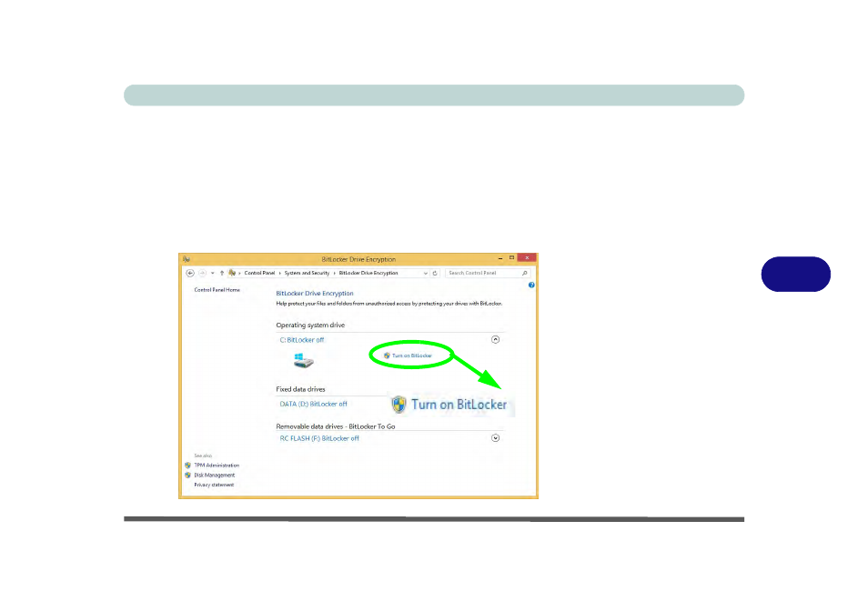868x611 pixels.
Task: Click the small Turn on BitLocker link
Action: coord(412,356)
